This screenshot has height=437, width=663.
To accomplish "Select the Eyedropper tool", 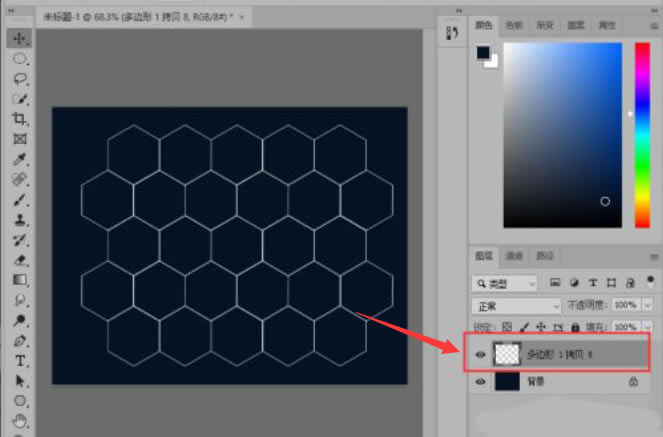I will coord(19,159).
